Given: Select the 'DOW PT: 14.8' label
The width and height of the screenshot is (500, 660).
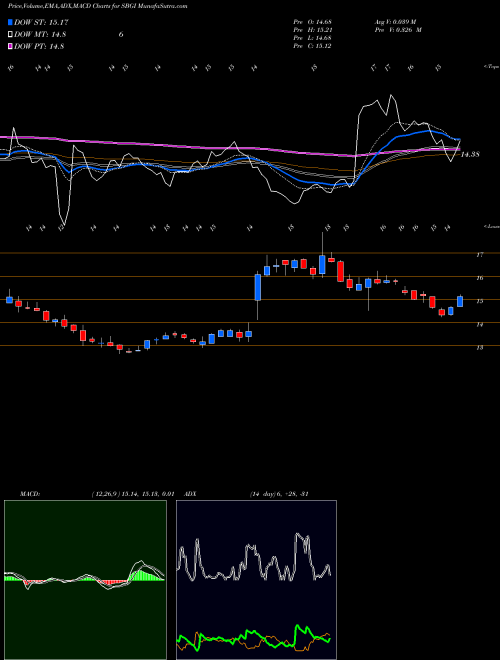Looking at the screenshot, I should click(39, 46).
